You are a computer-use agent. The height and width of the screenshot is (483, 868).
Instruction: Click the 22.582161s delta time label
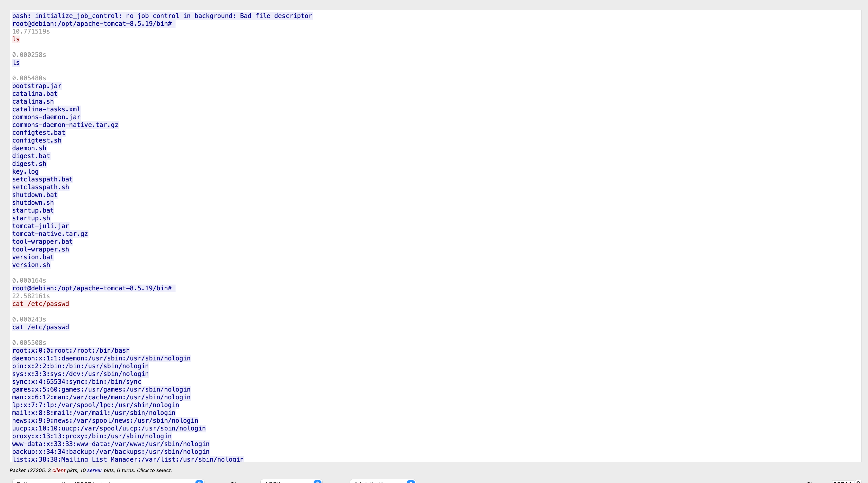click(x=31, y=296)
